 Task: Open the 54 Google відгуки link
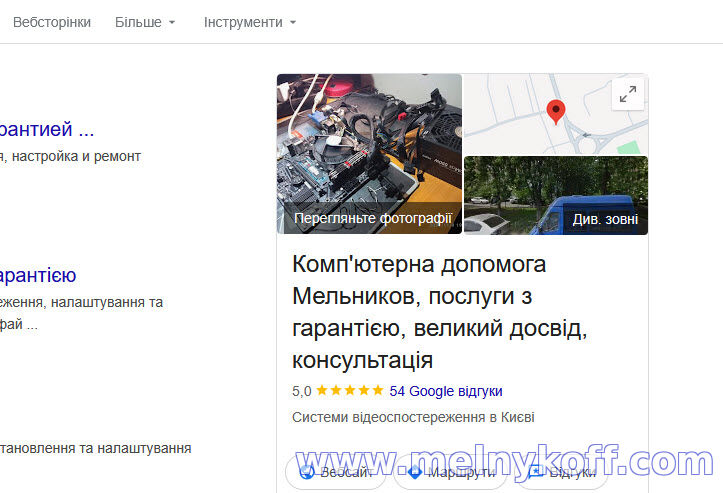pos(446,391)
